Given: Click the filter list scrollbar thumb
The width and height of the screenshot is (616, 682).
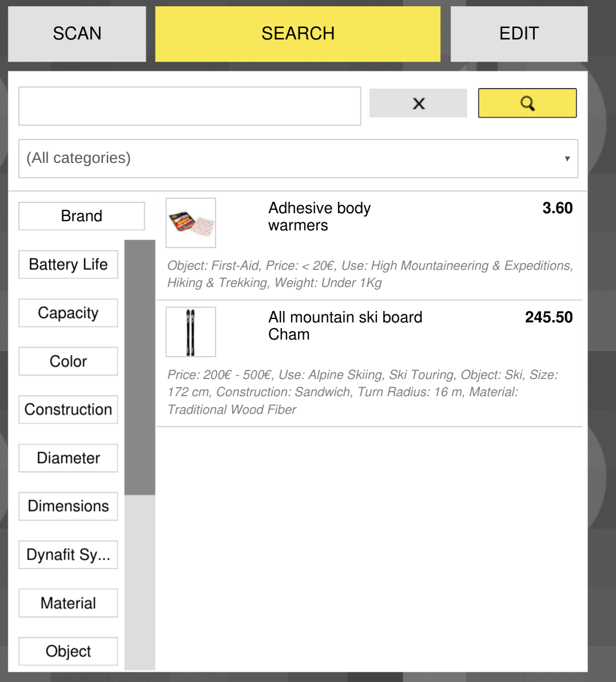Looking at the screenshot, I should [x=140, y=367].
